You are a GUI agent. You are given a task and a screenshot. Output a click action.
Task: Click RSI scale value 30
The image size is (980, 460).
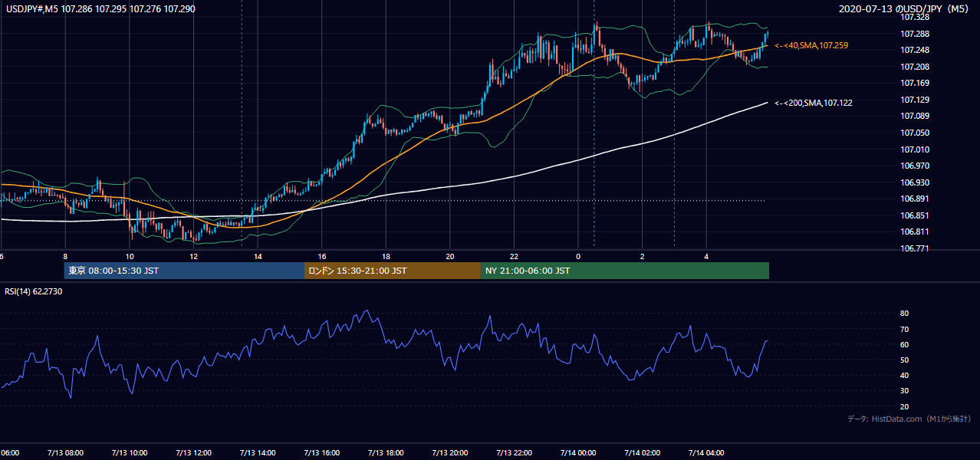pos(905,390)
